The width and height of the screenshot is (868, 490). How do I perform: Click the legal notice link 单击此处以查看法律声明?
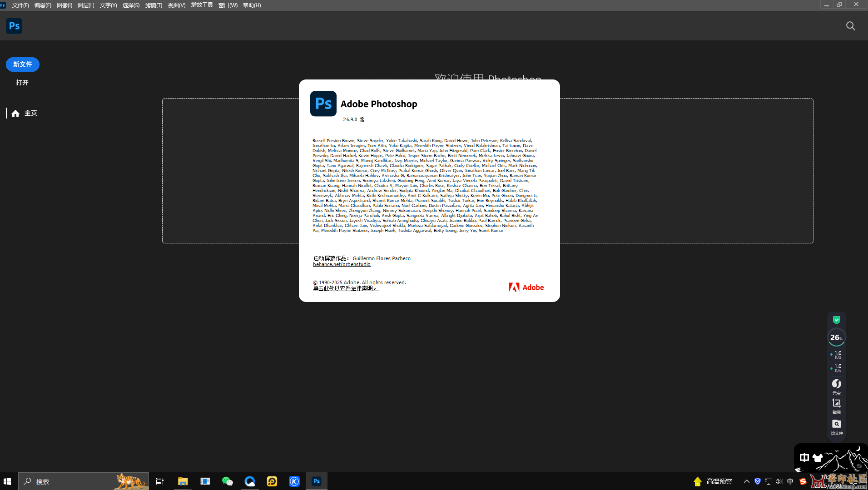(345, 288)
